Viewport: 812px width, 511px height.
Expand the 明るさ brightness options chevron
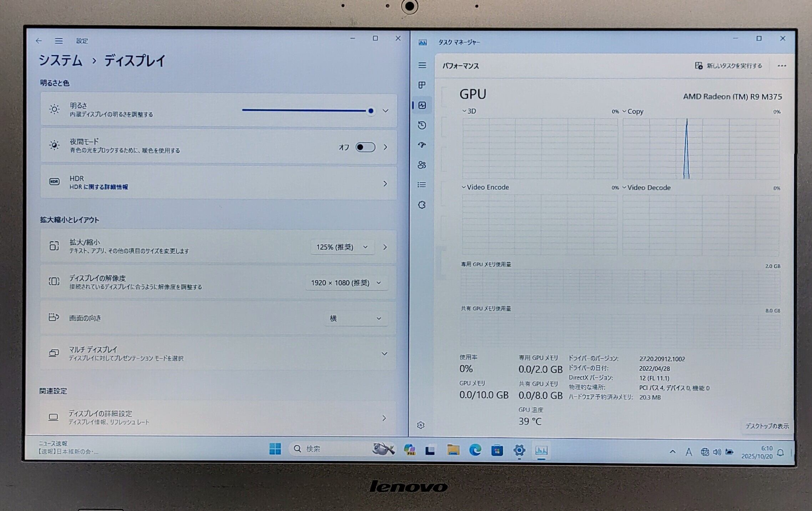pos(385,111)
